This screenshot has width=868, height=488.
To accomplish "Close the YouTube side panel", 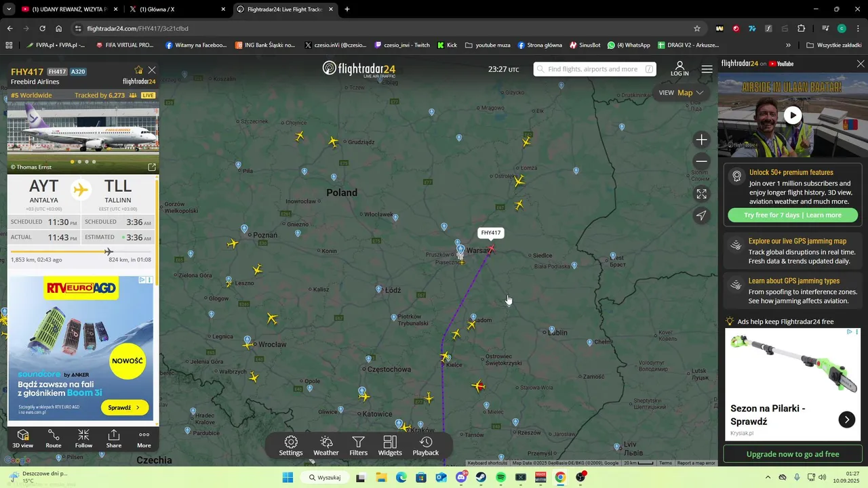I will (861, 64).
